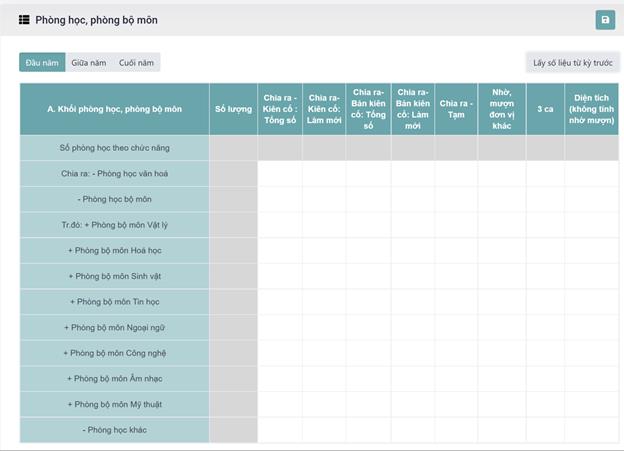Click Diện tích cell for Phòng bộ môn Hoá học
The width and height of the screenshot is (624, 451).
click(591, 250)
